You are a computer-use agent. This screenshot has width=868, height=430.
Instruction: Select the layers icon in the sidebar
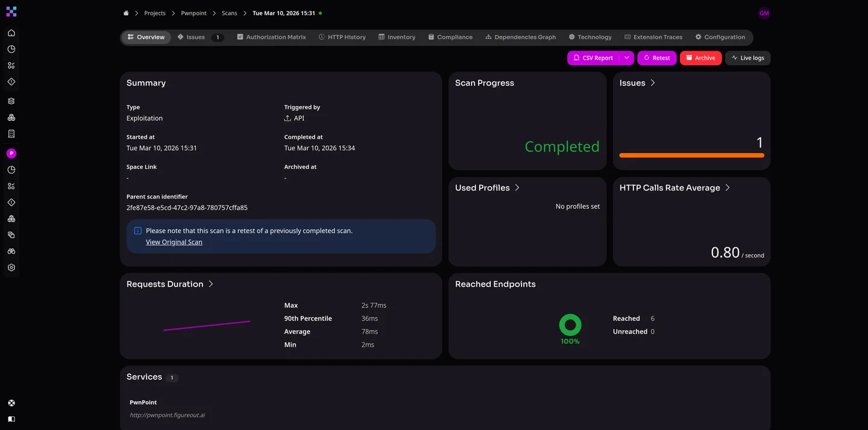coord(11,101)
